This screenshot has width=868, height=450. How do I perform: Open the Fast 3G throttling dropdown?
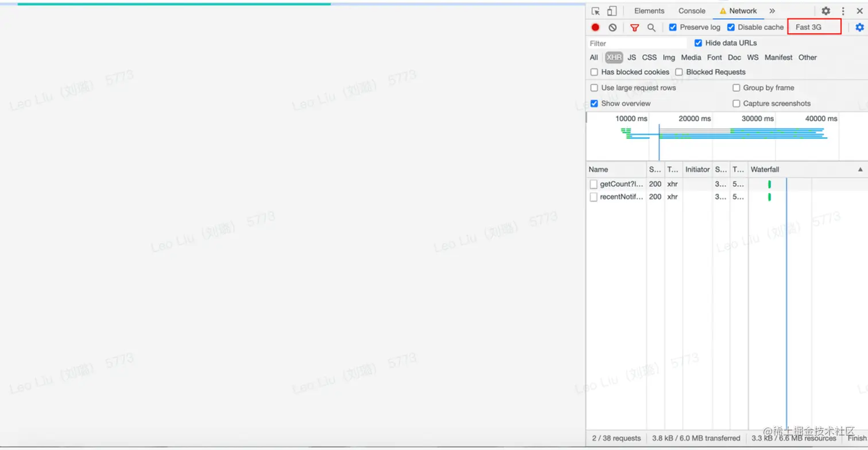coord(814,27)
